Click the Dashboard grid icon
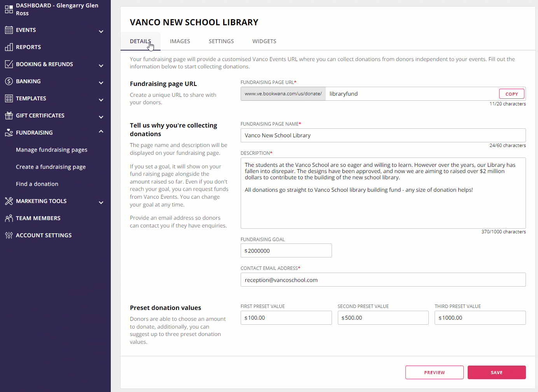This screenshot has height=392, width=538. [9, 9]
